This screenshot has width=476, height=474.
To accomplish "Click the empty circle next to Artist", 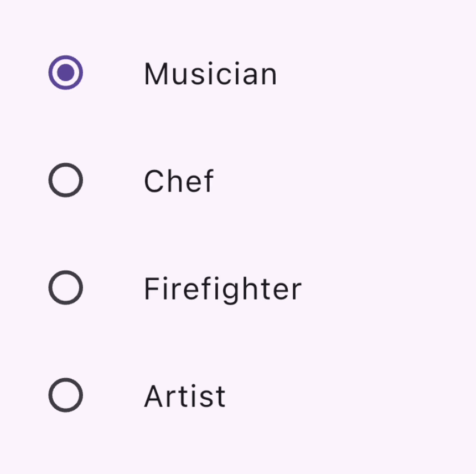I will 65,395.
